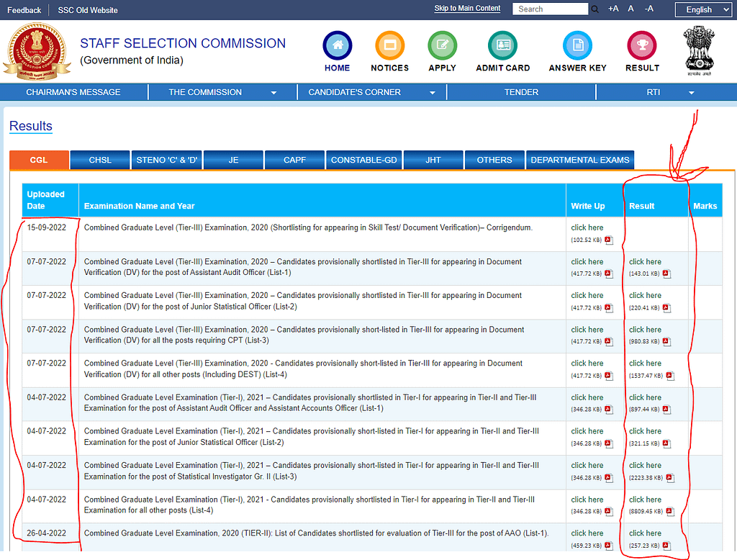Switch to the CAPF tab
Screen dimensions: 737x560
(x=294, y=160)
